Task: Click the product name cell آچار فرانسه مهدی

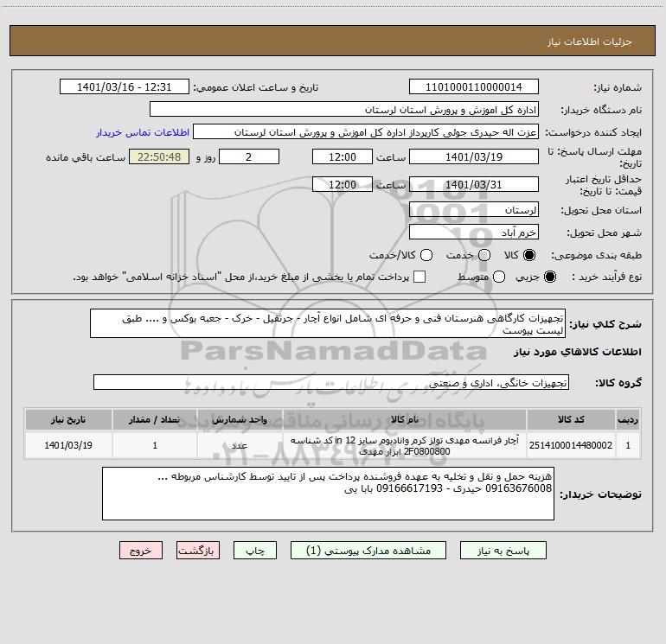Action: (405, 445)
